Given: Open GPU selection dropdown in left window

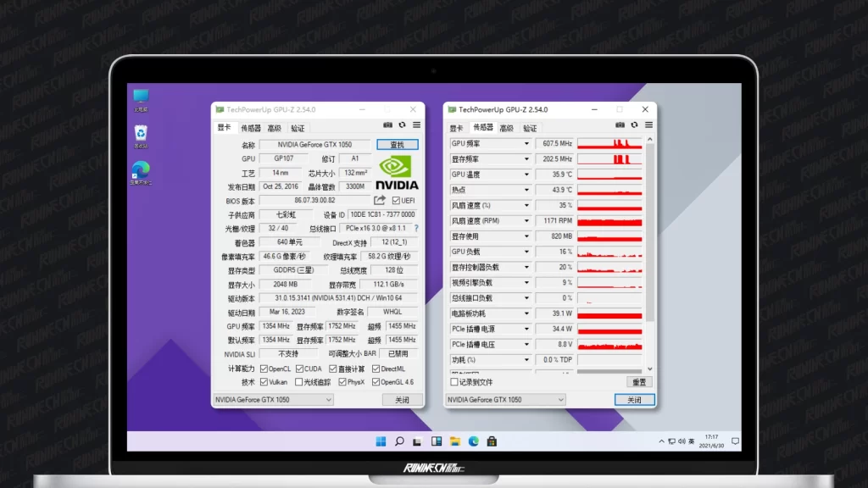Looking at the screenshot, I should point(273,400).
